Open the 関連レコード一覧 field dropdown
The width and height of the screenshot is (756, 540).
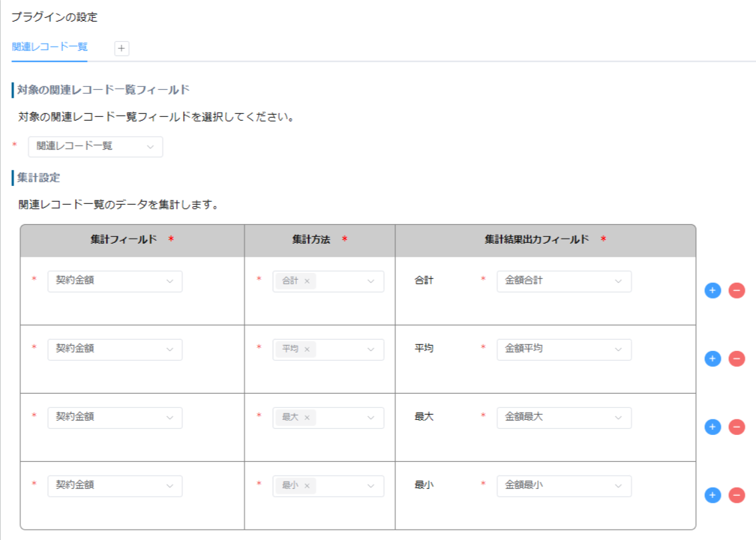point(95,146)
